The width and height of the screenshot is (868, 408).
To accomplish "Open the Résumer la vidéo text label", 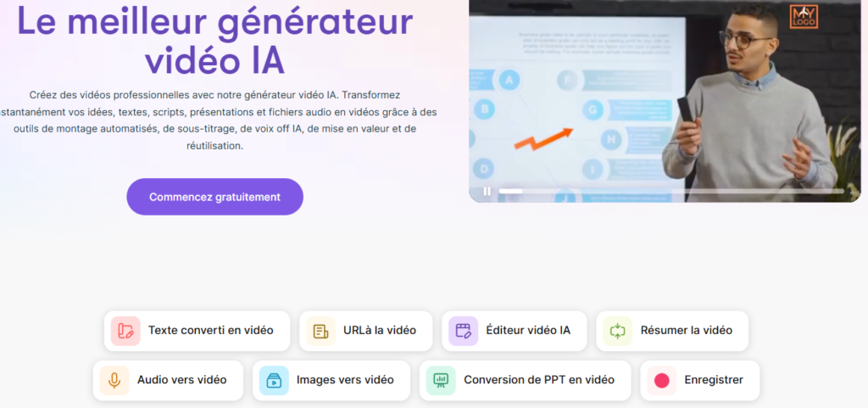I will tap(686, 331).
